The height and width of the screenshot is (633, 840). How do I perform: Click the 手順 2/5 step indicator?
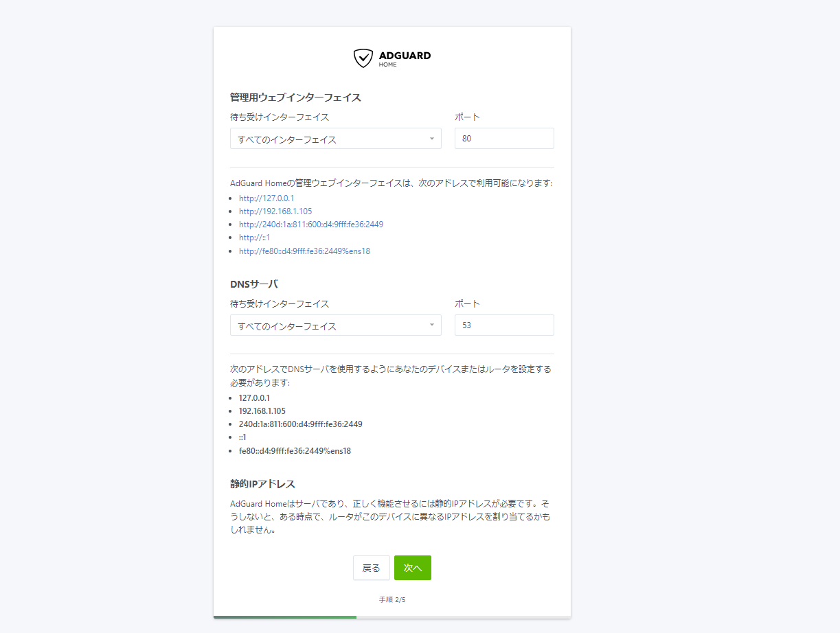[392, 600]
